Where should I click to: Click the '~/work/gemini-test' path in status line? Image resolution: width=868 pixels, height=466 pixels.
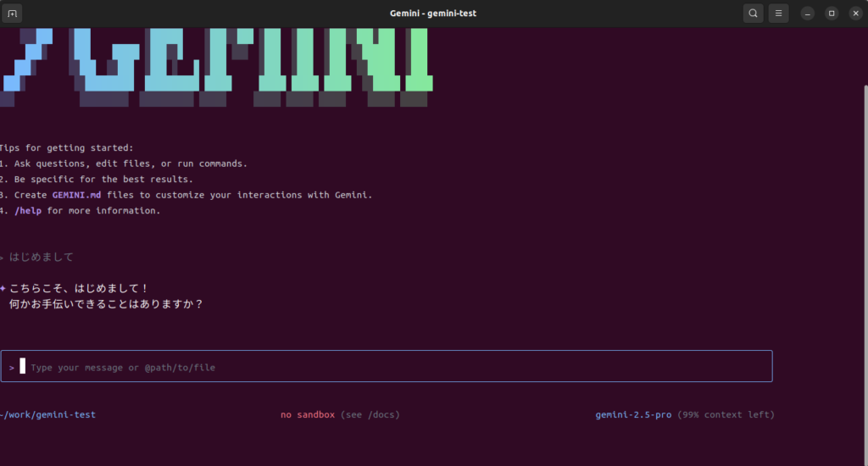pyautogui.click(x=47, y=414)
